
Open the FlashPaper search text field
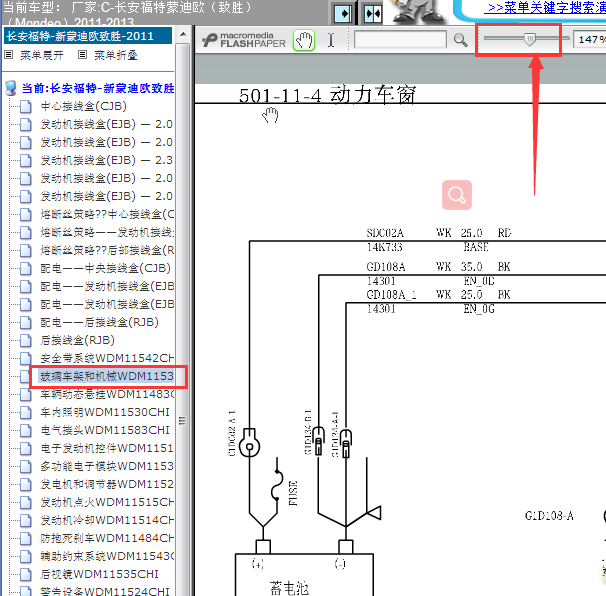tap(400, 40)
